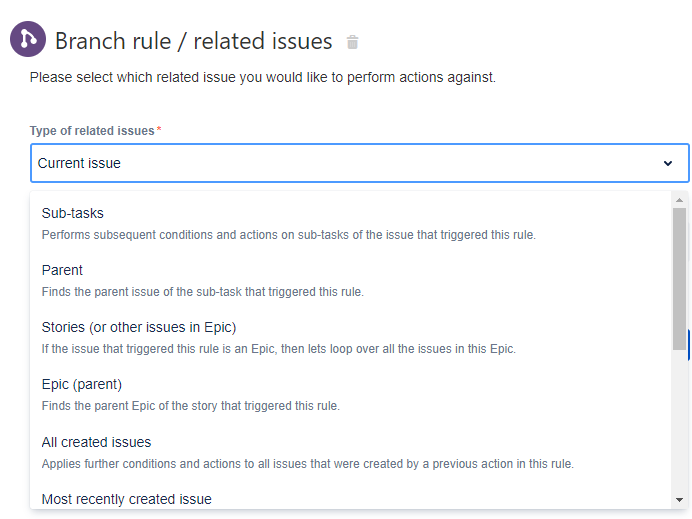
Task: Select the Sub-tasks option
Action: point(350,223)
